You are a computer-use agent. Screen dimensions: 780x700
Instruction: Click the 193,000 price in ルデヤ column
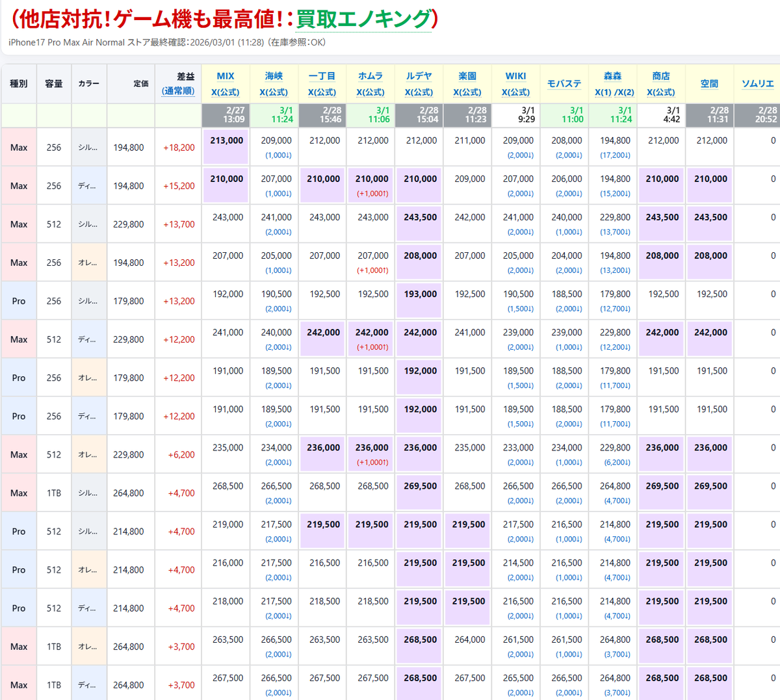421,294
